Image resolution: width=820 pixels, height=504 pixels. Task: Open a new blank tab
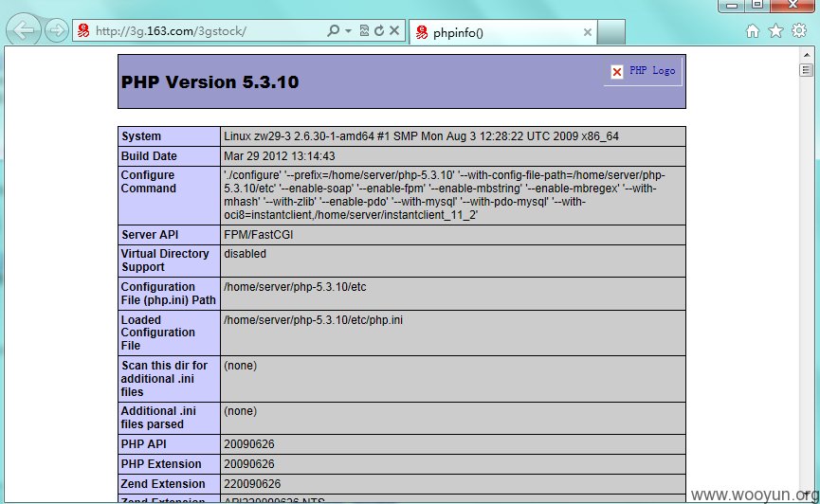611,32
